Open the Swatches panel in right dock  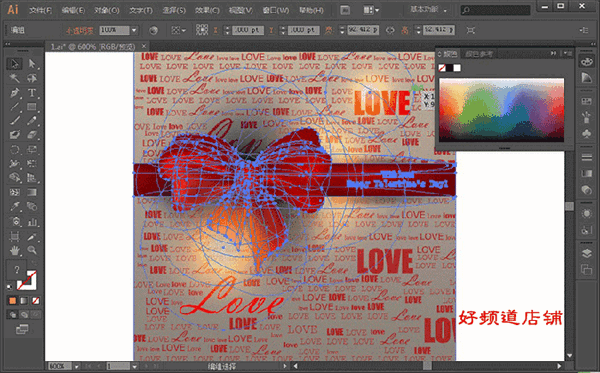586,101
